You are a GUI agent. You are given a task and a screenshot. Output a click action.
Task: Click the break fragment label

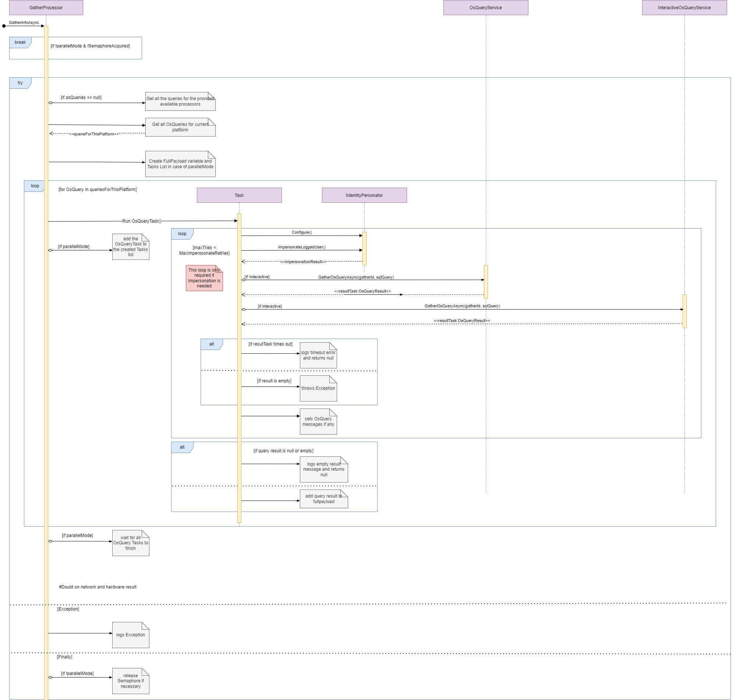point(20,42)
